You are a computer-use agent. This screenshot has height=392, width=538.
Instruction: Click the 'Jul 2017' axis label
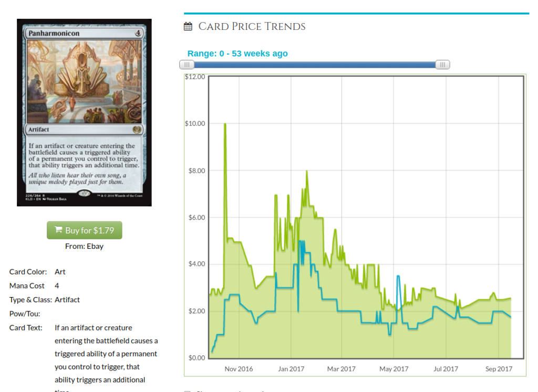click(x=446, y=369)
